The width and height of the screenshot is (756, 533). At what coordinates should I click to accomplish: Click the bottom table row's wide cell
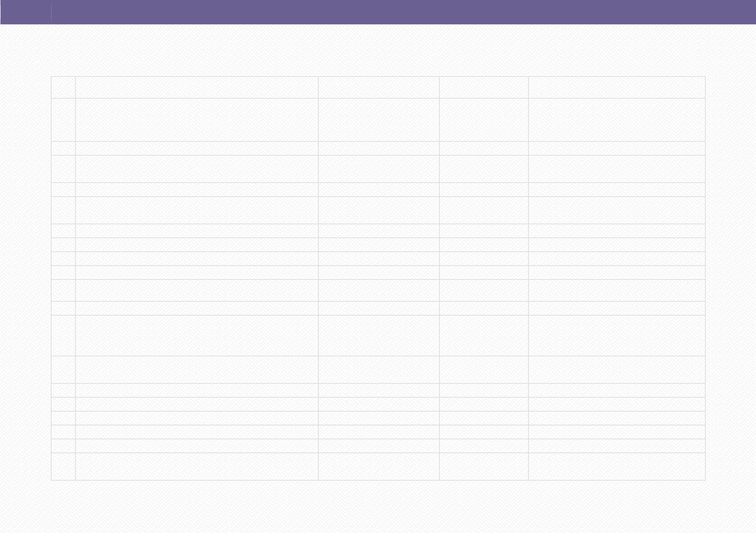tap(197, 467)
